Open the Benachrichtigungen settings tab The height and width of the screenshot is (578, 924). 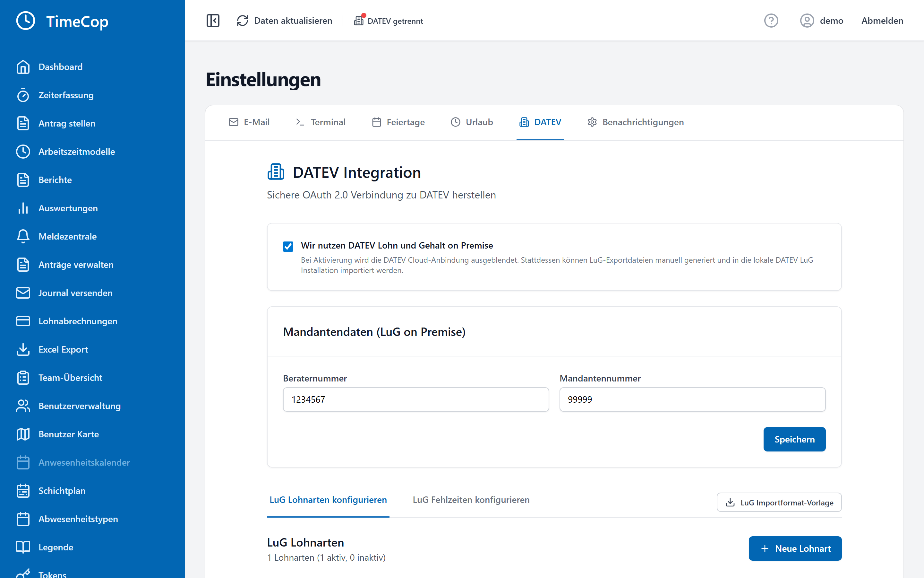click(x=635, y=122)
